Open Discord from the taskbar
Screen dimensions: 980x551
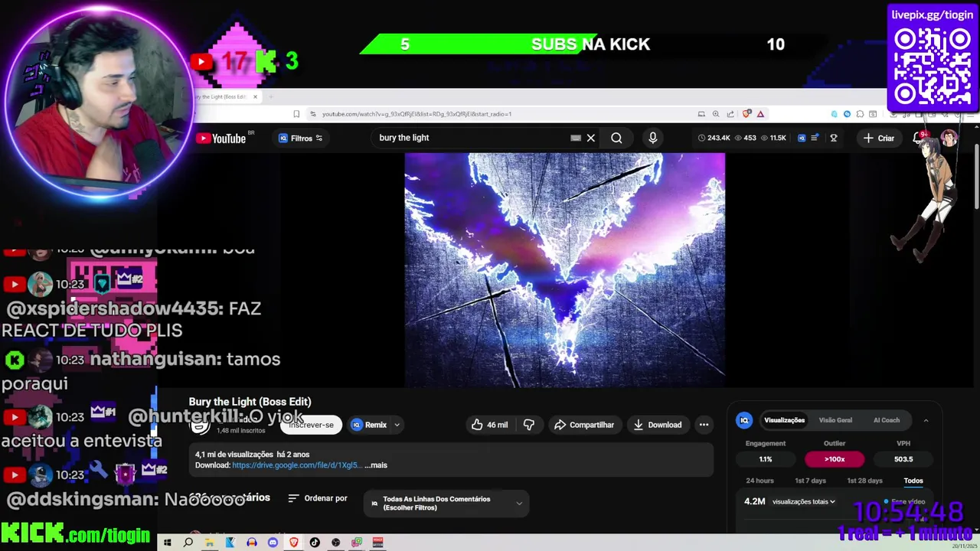point(273,543)
